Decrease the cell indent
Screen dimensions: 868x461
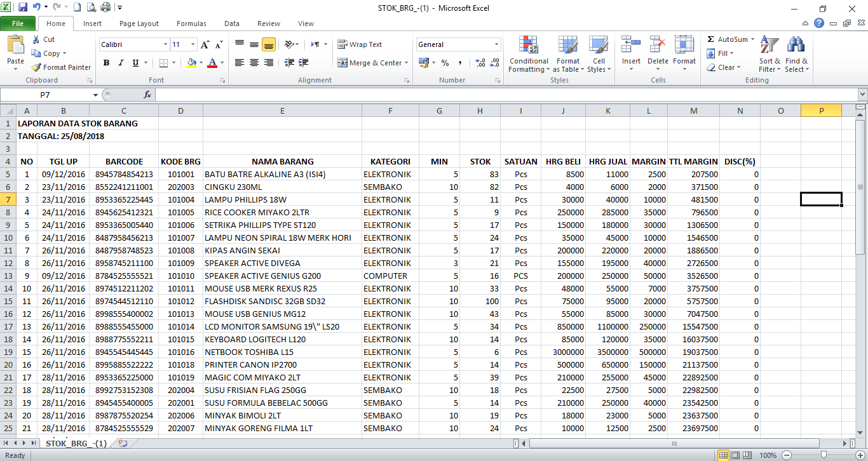pos(289,63)
